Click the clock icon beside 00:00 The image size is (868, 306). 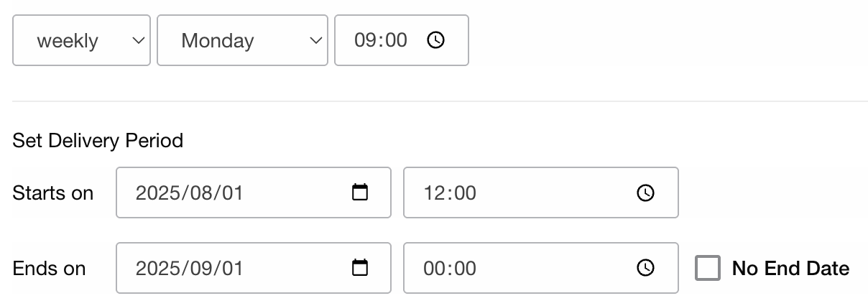point(646,268)
